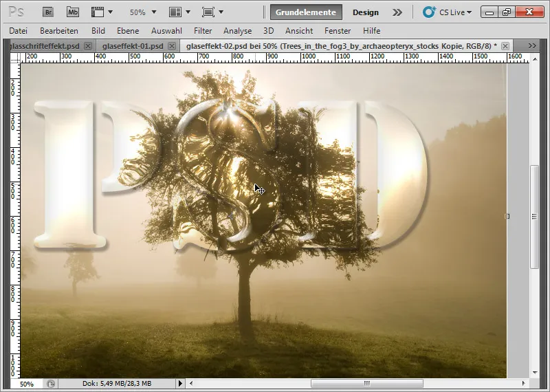Viewport: 550px width, 392px height.
Task: Open the CS Live menu
Action: tap(455, 12)
